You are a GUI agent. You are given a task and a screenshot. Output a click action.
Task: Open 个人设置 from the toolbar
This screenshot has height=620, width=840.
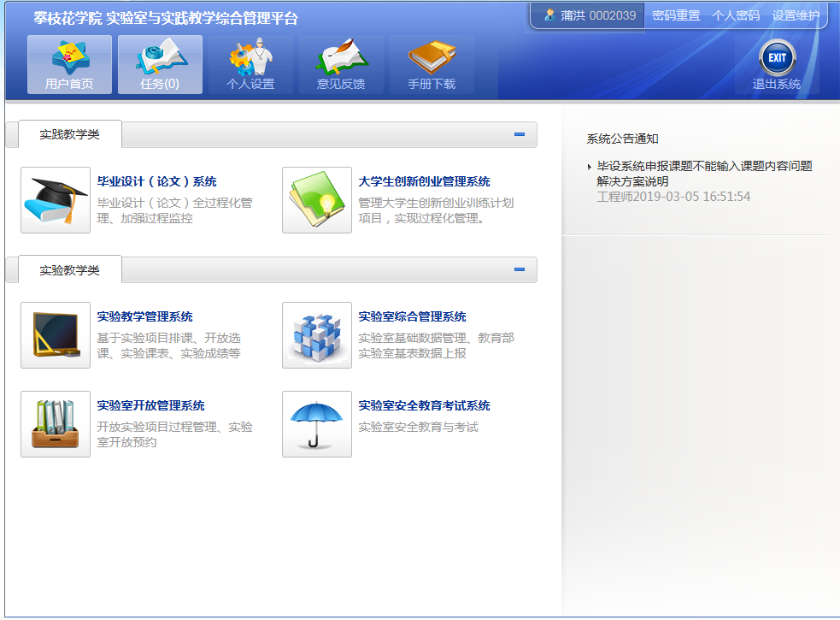(x=250, y=66)
